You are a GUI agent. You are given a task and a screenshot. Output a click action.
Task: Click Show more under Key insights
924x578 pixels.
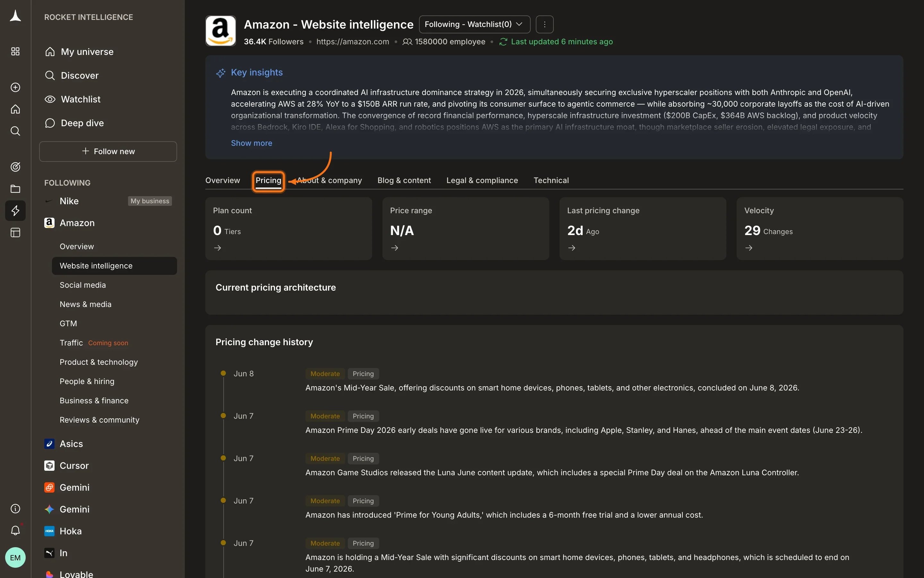[252, 143]
